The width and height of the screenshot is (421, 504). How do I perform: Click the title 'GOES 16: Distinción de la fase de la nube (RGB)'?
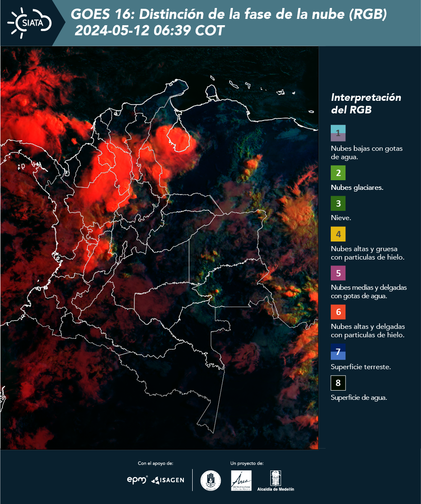[229, 15]
